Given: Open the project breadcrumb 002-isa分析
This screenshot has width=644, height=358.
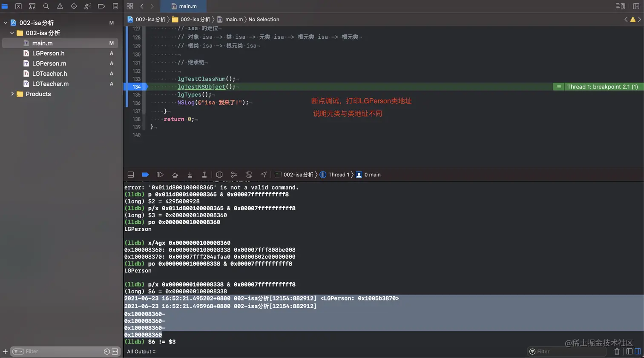Looking at the screenshot, I should click(x=147, y=20).
